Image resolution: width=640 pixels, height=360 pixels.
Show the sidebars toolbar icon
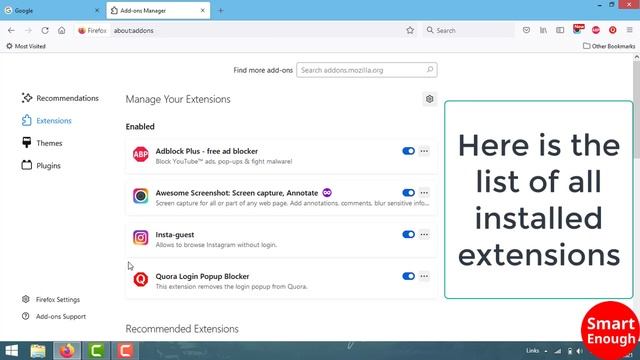click(560, 30)
